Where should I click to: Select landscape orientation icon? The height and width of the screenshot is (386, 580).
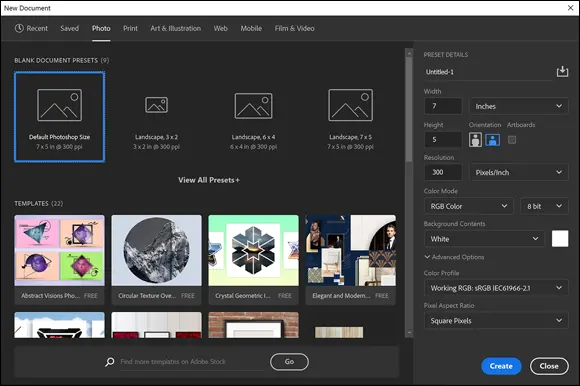[492, 140]
